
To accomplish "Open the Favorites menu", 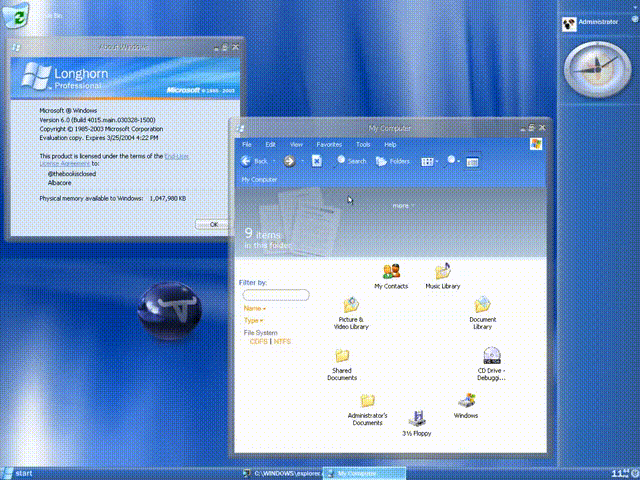I will (329, 144).
